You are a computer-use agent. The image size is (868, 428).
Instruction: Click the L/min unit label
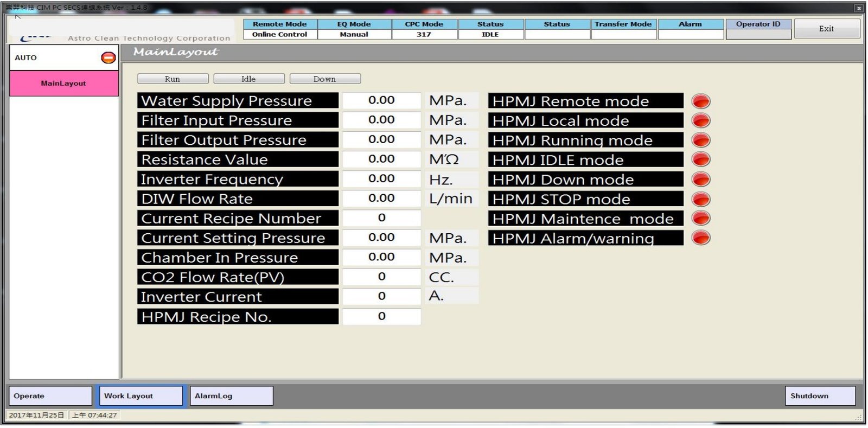pyautogui.click(x=451, y=199)
